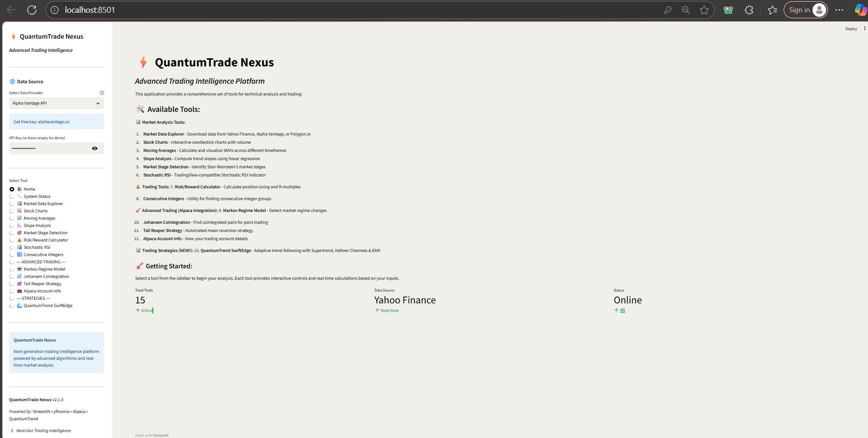
Task: Click the Deploy button
Action: [x=851, y=29]
